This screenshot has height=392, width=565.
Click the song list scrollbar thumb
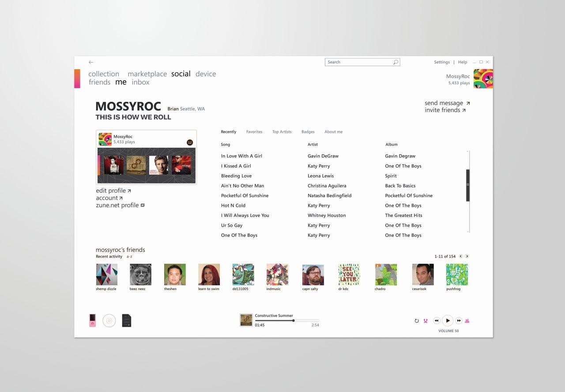coord(468,185)
